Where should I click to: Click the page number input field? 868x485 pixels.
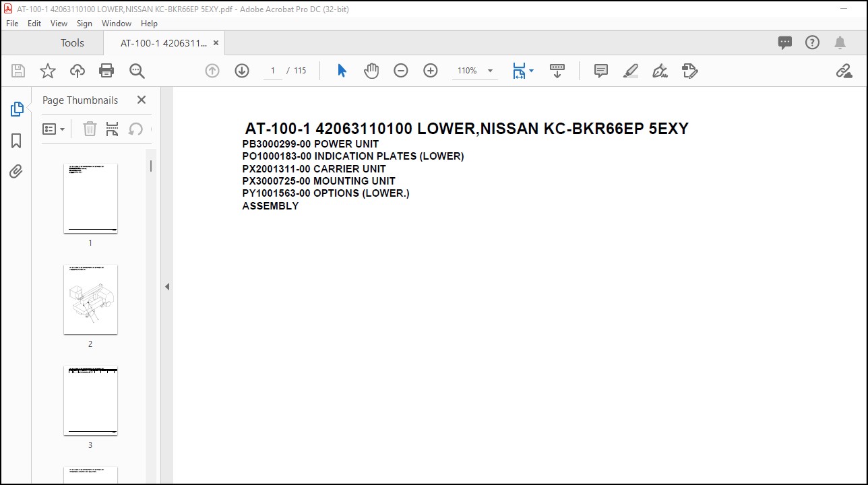coord(273,71)
